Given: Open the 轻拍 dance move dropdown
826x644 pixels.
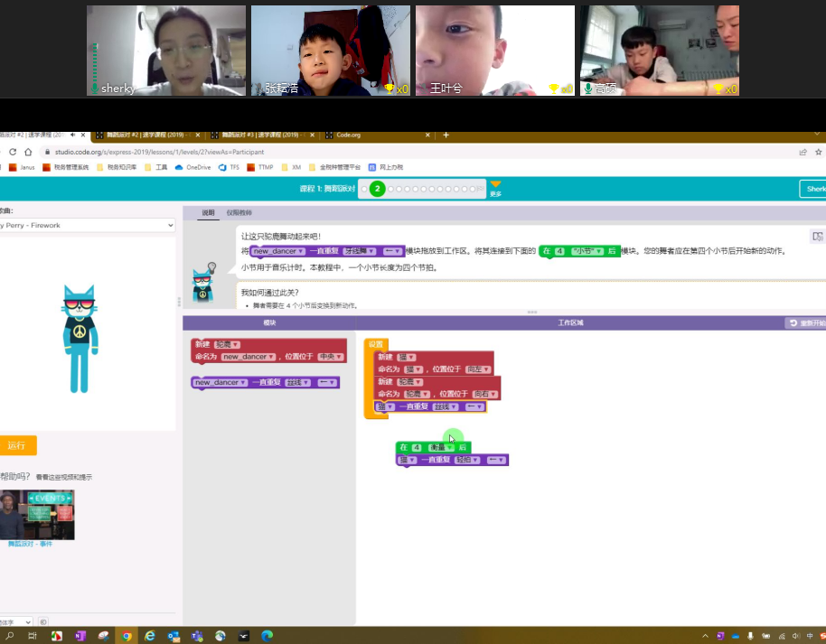Looking at the screenshot, I should click(468, 460).
